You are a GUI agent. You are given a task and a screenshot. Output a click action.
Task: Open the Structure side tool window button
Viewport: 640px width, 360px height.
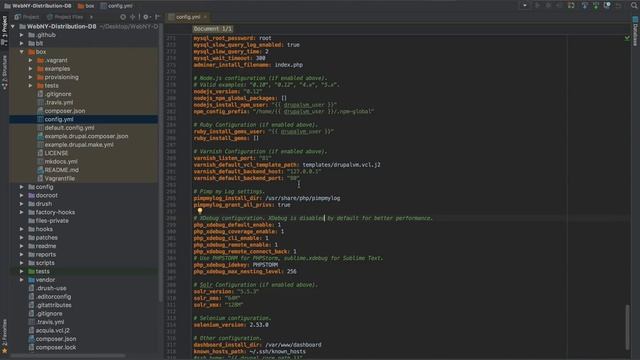click(x=4, y=72)
